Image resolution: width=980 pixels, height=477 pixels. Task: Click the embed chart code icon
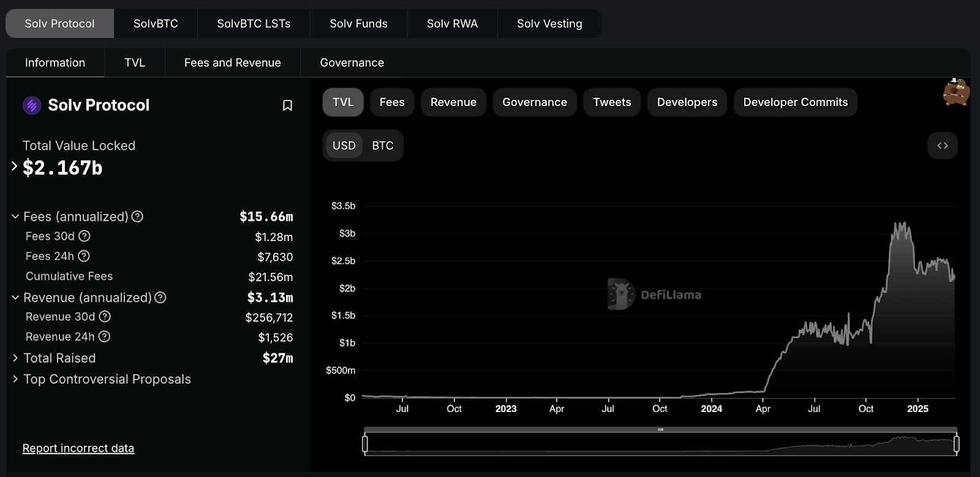pos(943,145)
